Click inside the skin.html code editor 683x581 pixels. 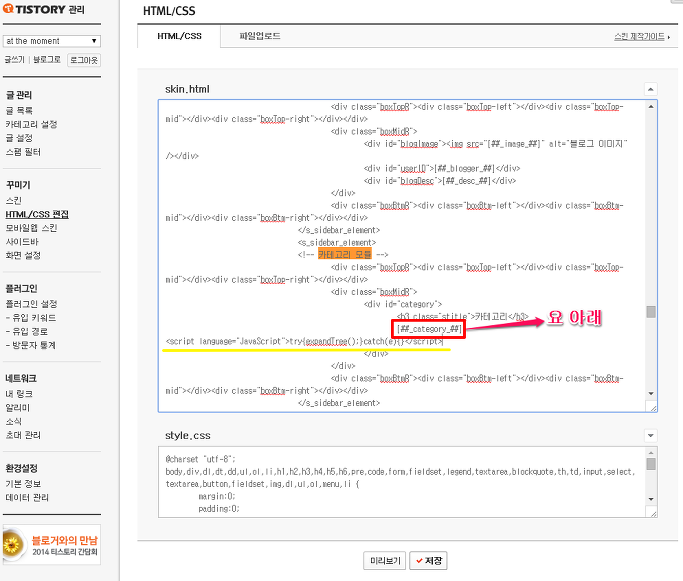402,256
